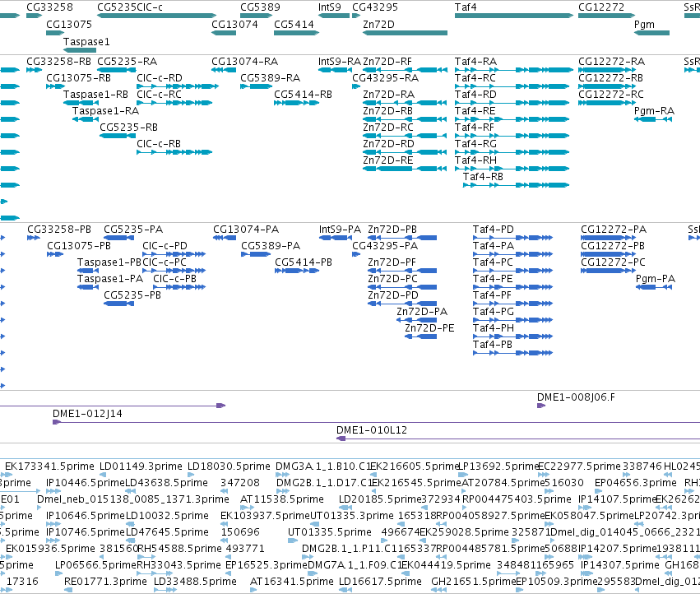This screenshot has height=594, width=700.
Task: Click the Taspase1-RA transcript label
Action: (x=105, y=110)
